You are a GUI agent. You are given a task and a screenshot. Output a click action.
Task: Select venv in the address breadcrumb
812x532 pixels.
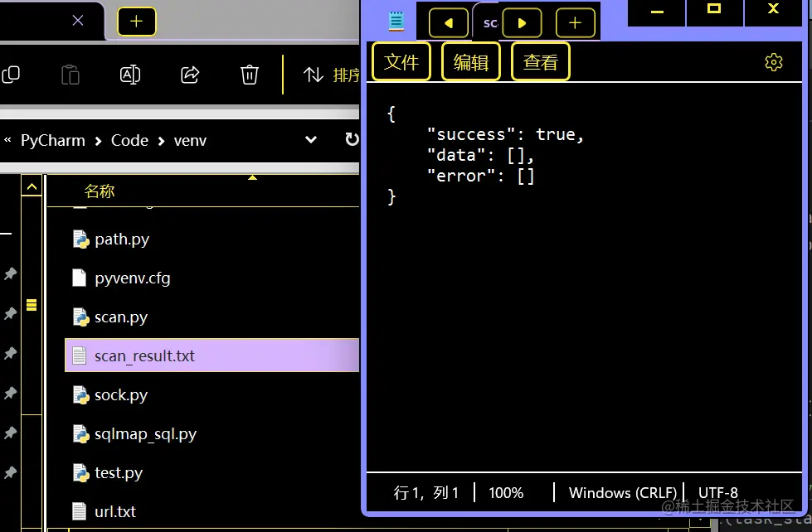tap(190, 140)
